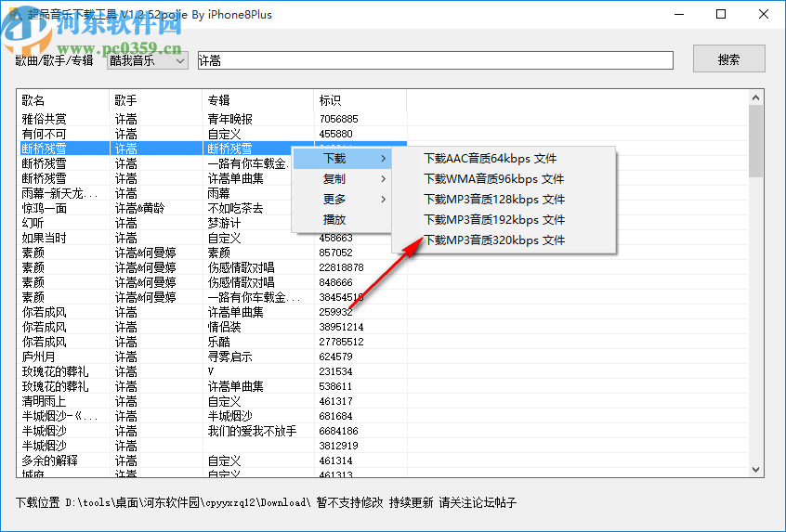Image resolution: width=786 pixels, height=532 pixels.
Task: Click the scrollbar up arrow
Action: (x=756, y=97)
